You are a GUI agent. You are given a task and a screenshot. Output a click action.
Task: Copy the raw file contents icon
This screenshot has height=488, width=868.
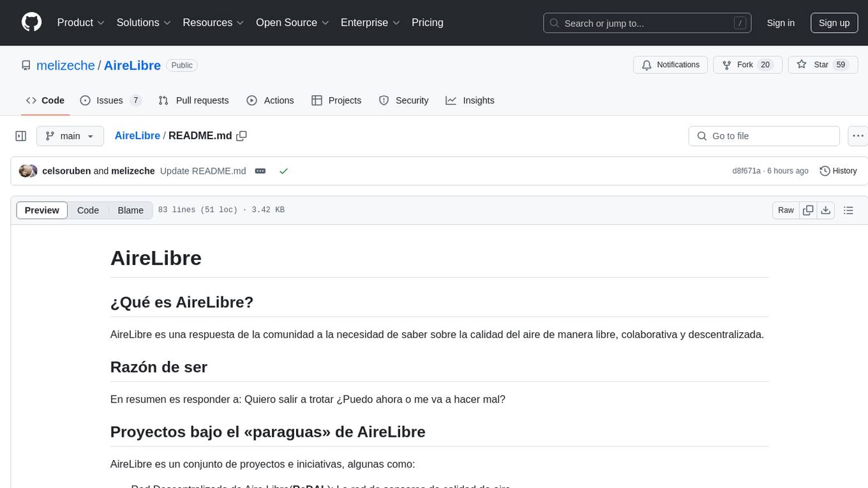(808, 210)
